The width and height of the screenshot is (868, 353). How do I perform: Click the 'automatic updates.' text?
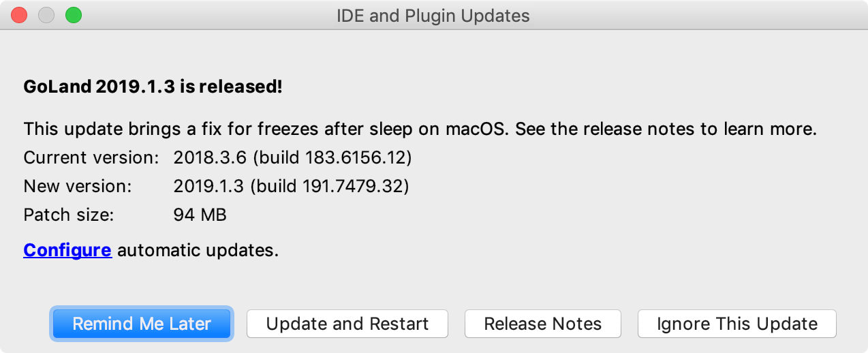[x=198, y=250]
